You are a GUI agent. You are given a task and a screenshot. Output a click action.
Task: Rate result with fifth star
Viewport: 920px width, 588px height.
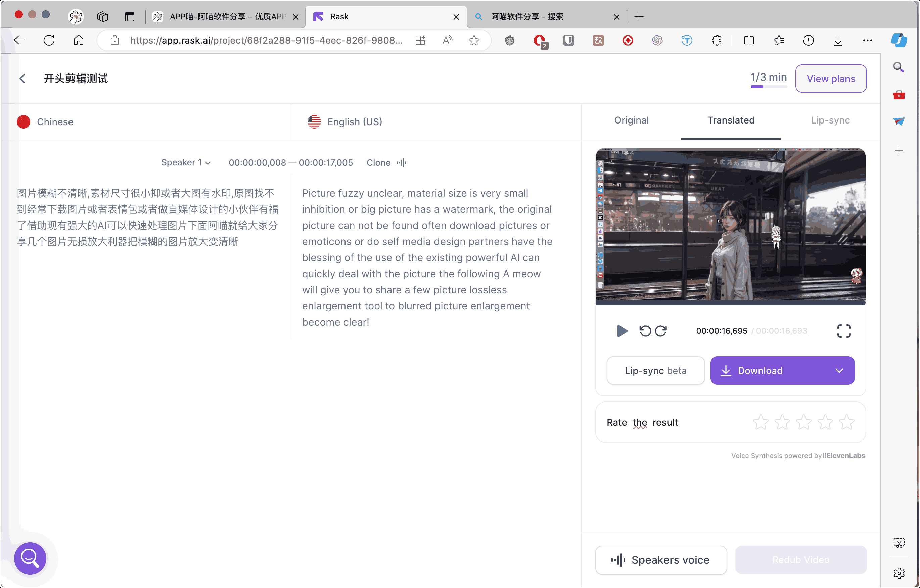click(847, 422)
